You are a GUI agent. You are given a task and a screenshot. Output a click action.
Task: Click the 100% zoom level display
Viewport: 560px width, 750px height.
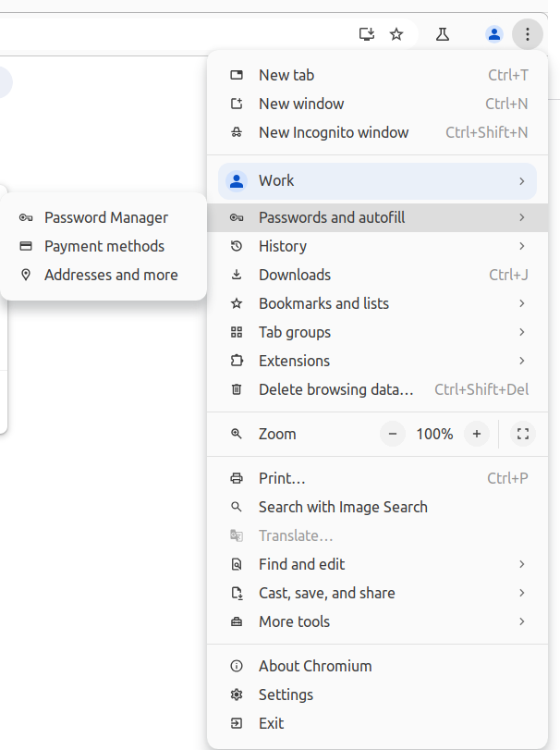pos(434,433)
